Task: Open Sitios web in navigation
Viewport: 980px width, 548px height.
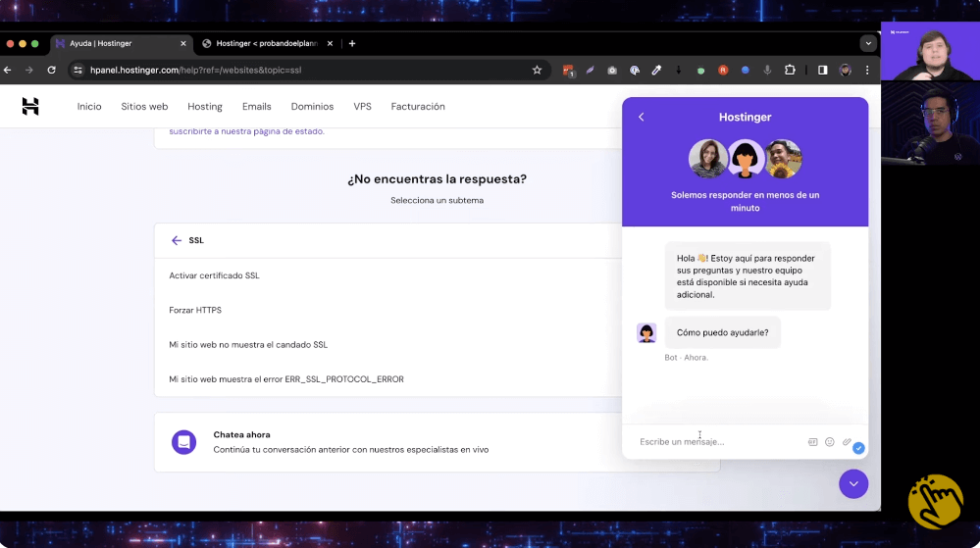Action: (x=144, y=106)
